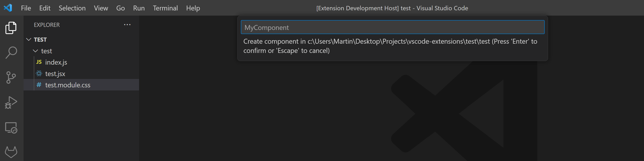
Task: Click the React icon beside test.jsx
Action: point(39,73)
